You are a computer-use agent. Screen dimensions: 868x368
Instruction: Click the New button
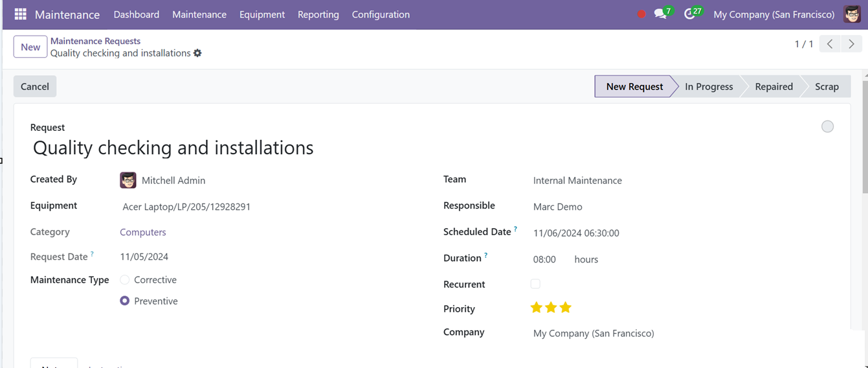pyautogui.click(x=30, y=47)
